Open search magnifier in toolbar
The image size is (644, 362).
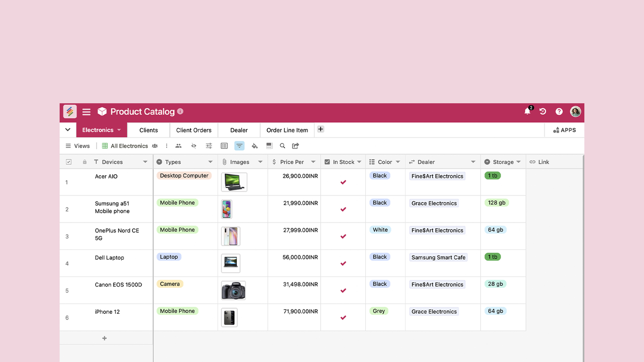coord(283,146)
